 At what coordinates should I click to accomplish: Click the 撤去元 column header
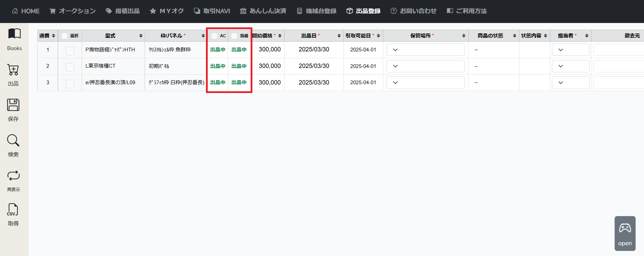click(x=632, y=36)
